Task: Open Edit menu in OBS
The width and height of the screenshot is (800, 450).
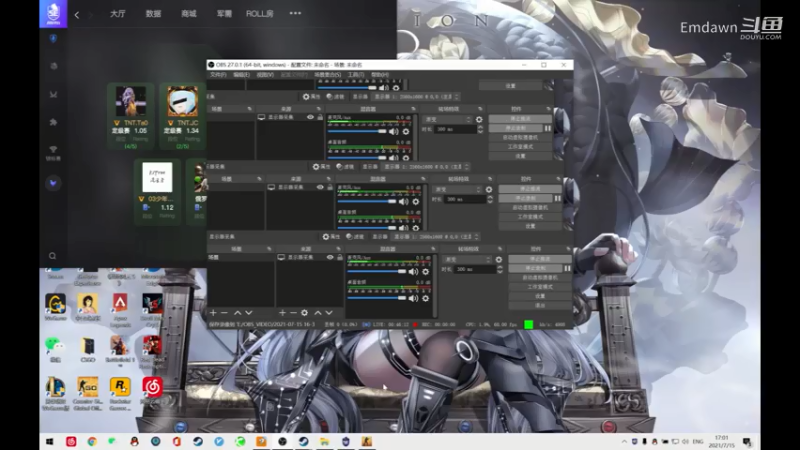Action: tap(241, 75)
